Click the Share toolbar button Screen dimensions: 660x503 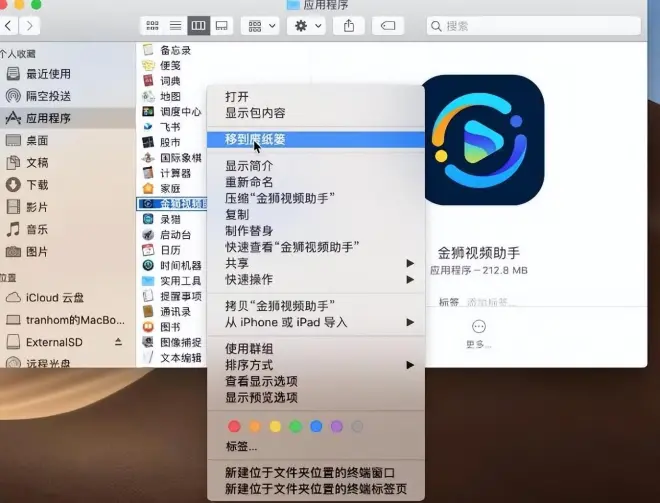[349, 26]
